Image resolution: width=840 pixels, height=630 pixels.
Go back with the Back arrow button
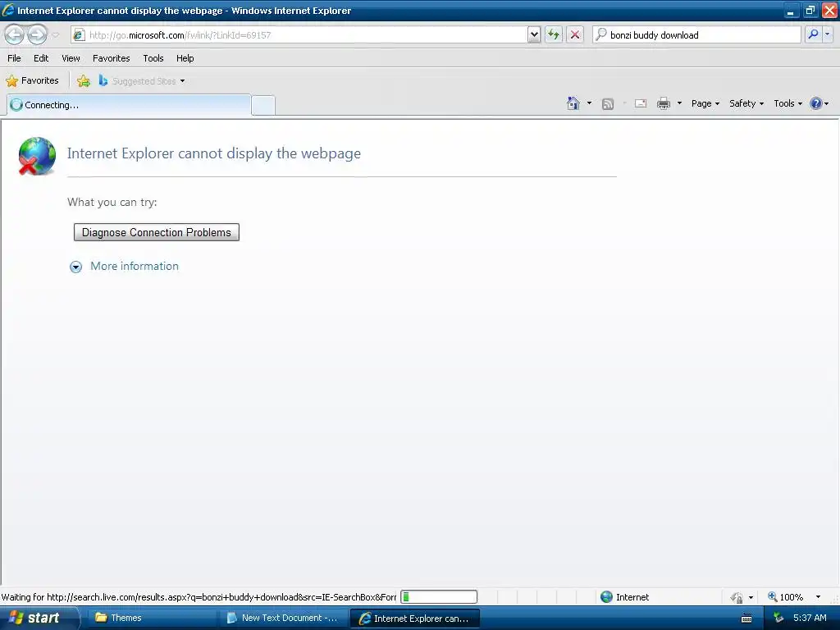click(15, 34)
